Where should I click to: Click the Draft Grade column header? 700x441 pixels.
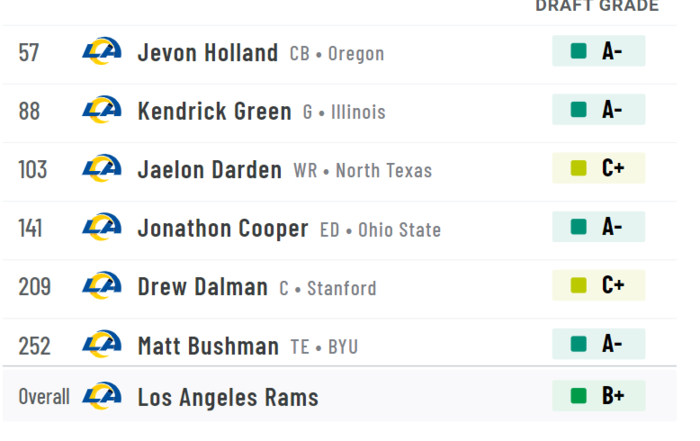596,7
